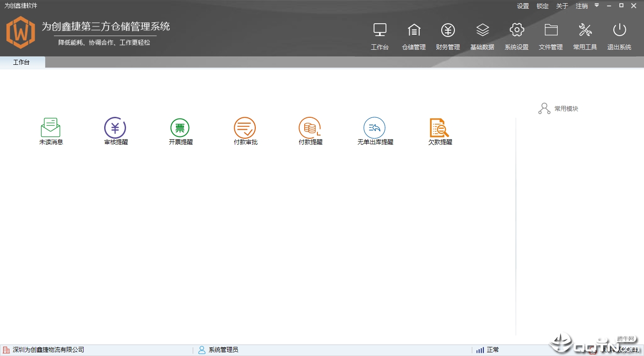Click 锁定 to lock the system
Screen dimensions: 644x356
pos(543,6)
